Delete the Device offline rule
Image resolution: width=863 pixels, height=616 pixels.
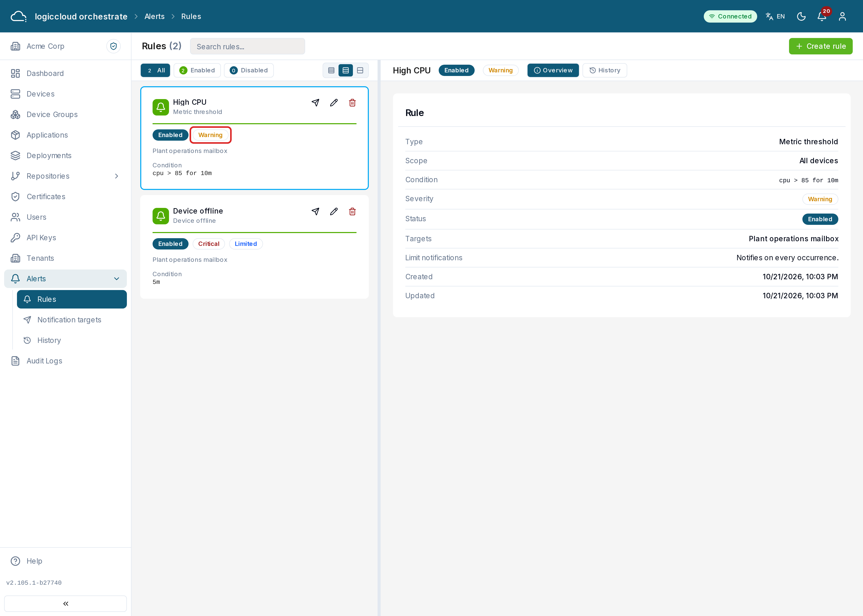pos(352,211)
